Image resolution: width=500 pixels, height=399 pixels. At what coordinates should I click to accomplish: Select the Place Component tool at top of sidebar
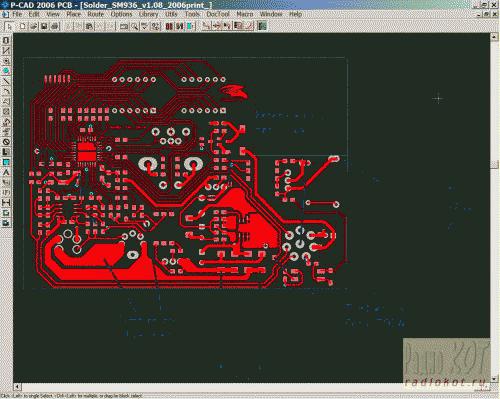coord(6,40)
